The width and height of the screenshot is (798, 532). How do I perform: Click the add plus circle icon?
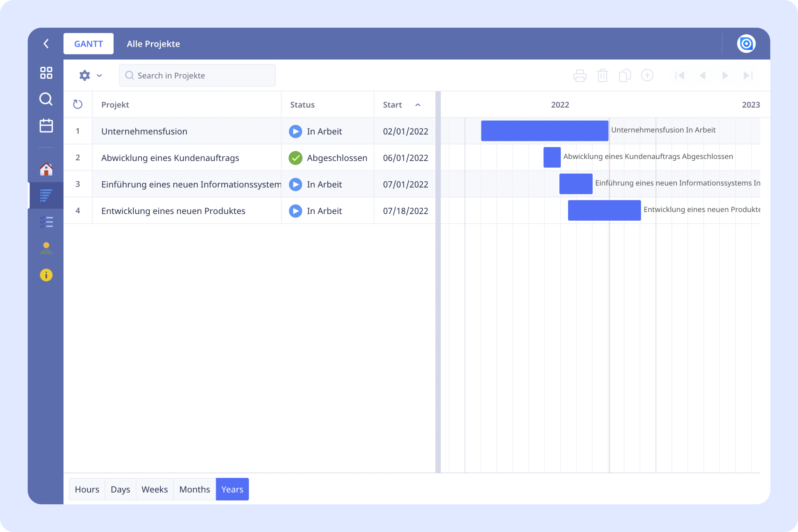[x=647, y=75]
